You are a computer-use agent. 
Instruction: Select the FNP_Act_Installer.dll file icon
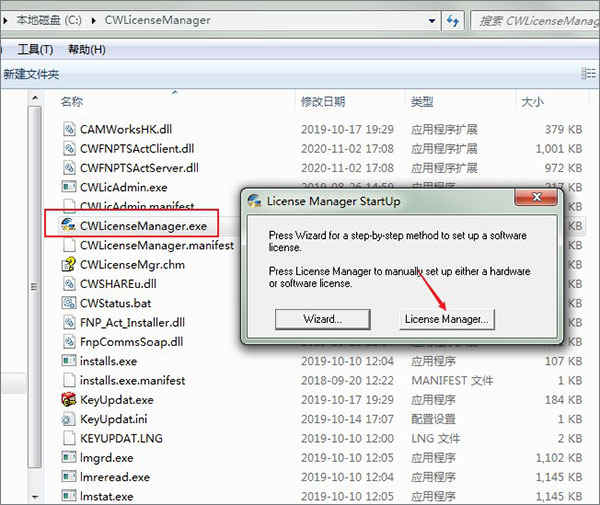[69, 322]
